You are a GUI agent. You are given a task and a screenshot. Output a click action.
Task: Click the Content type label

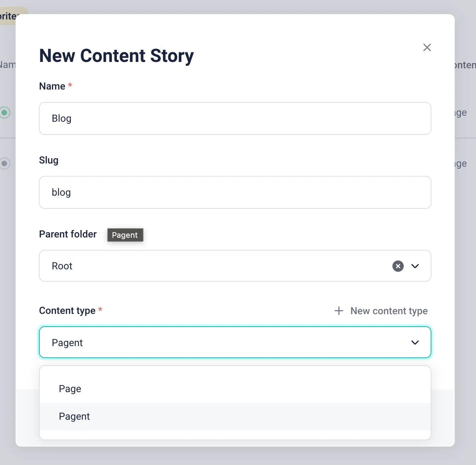pos(67,310)
